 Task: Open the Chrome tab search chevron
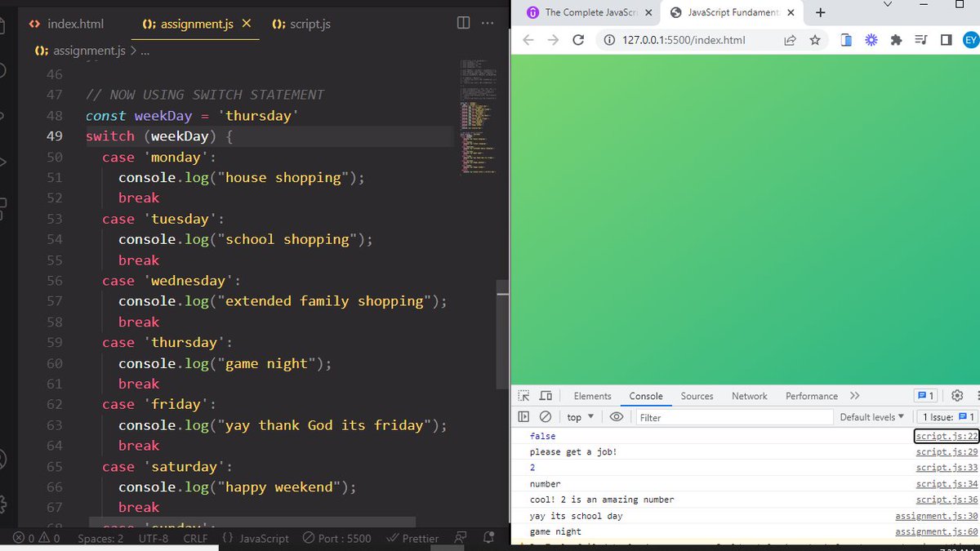pos(888,5)
